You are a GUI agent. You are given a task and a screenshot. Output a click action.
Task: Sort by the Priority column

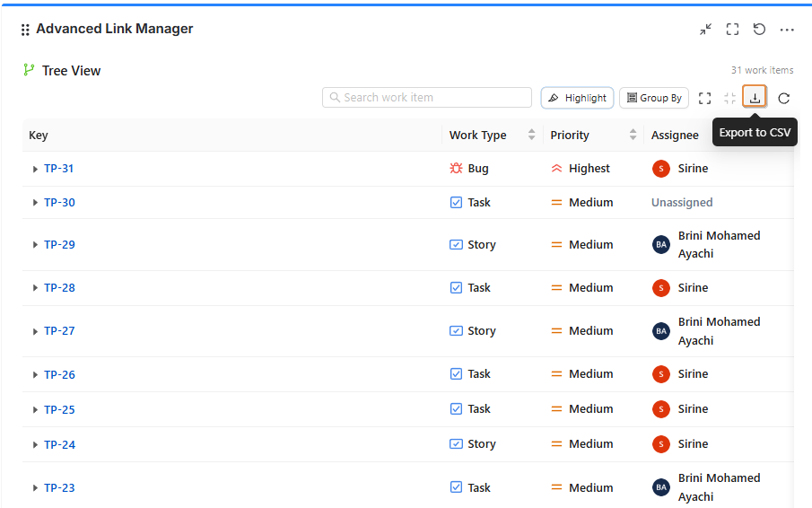pos(632,135)
